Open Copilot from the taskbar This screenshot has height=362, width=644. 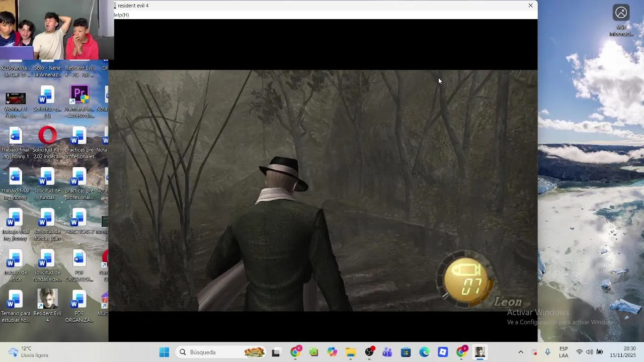(x=332, y=352)
